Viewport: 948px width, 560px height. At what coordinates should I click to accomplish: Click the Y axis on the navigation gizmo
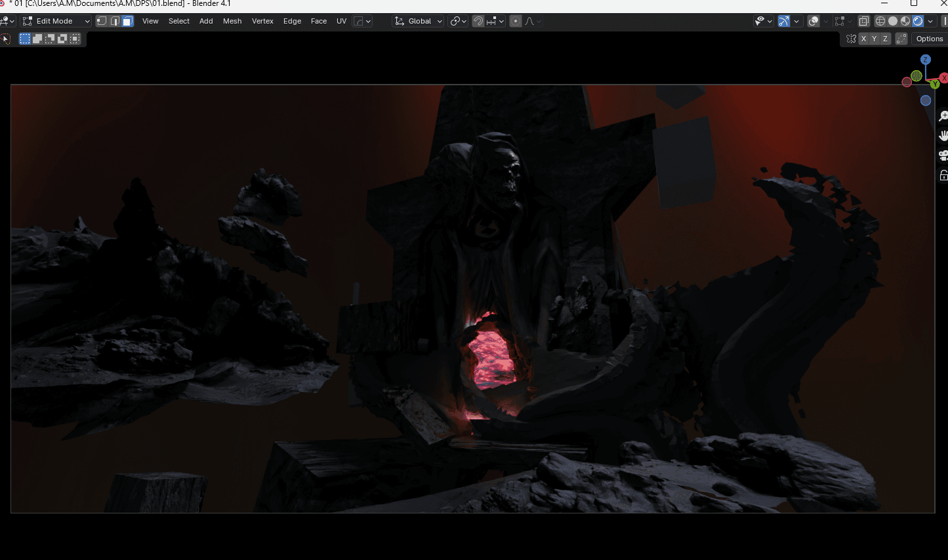(x=935, y=84)
